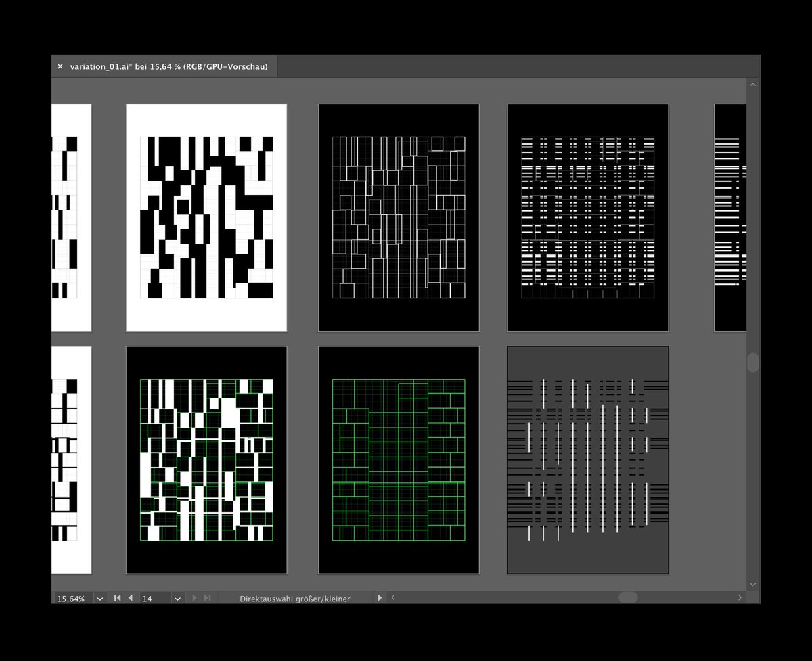Click the left scroll chevron near status bar
812x661 pixels.
[393, 598]
